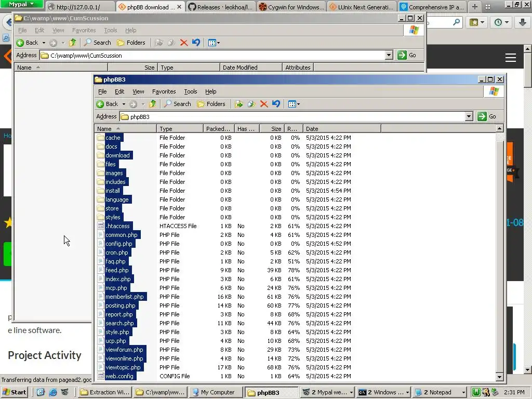The width and height of the screenshot is (532, 399).
Task: Open CumScussion address bar dropdown
Action: [389, 55]
